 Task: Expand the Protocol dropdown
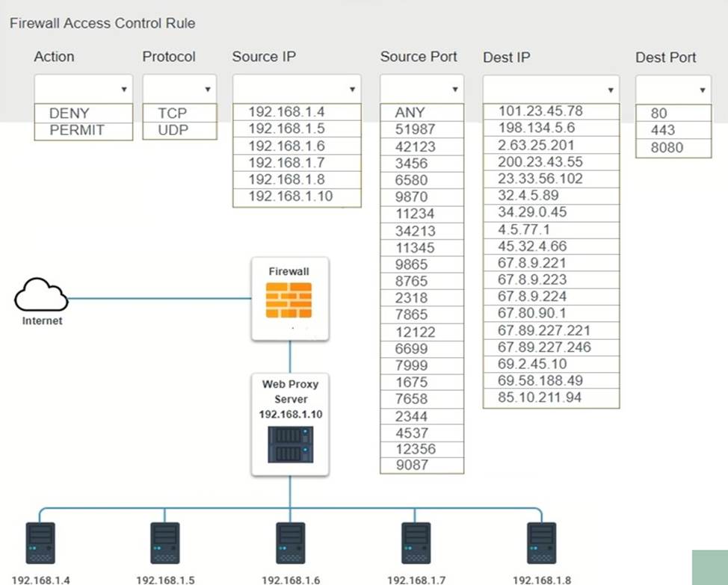179,89
